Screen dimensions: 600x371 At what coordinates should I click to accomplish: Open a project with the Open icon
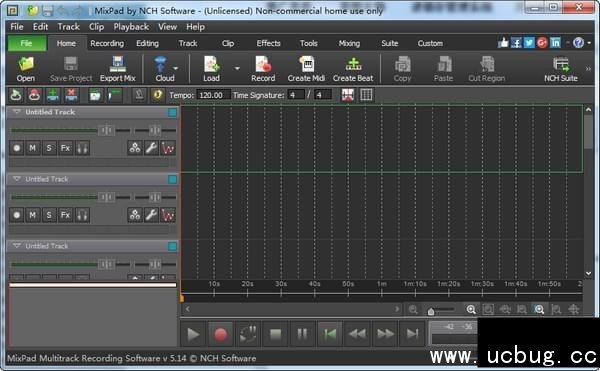coord(26,69)
